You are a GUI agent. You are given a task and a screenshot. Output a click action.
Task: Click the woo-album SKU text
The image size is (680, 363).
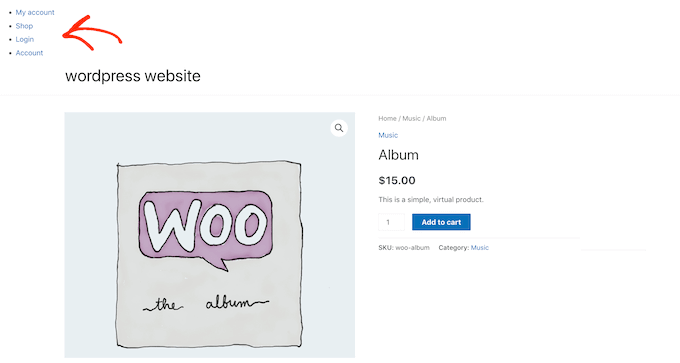tap(412, 248)
